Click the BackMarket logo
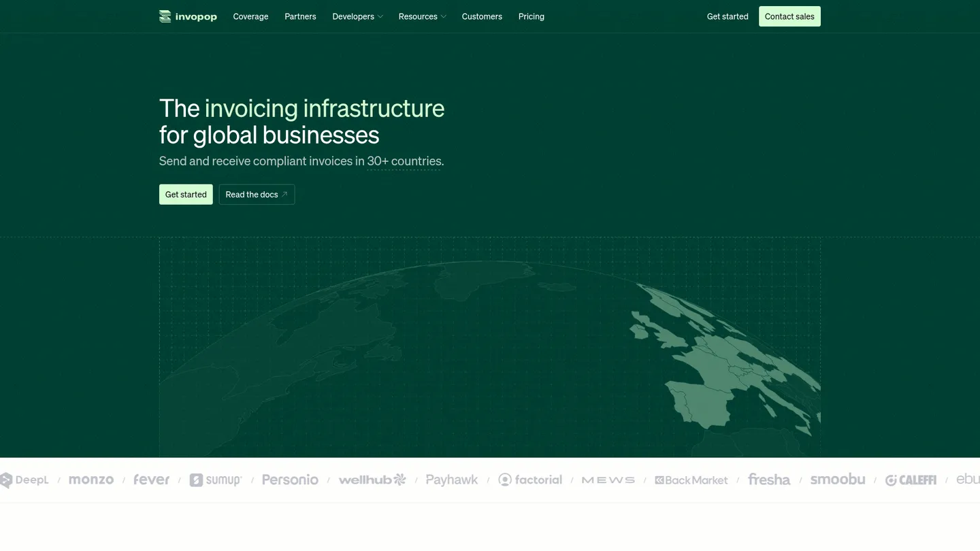The width and height of the screenshot is (980, 551). click(x=691, y=480)
